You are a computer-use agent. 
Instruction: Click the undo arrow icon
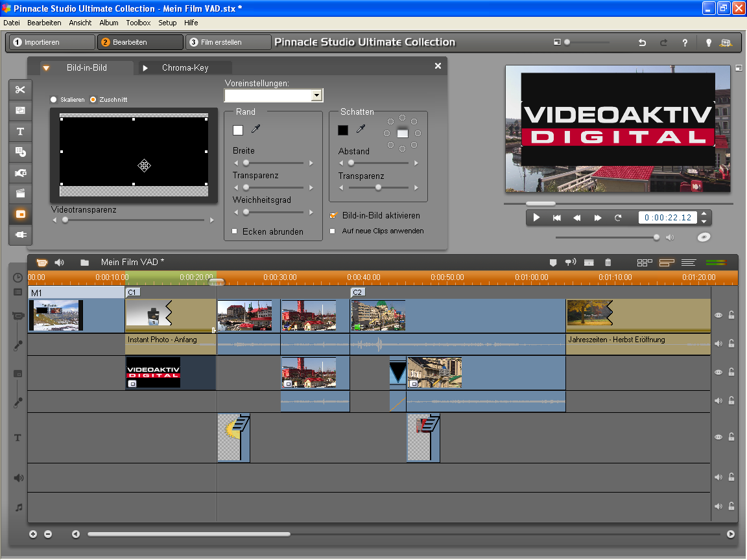tap(642, 42)
